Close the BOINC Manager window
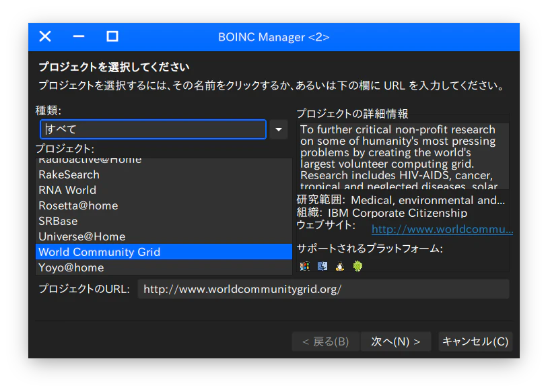548x392 pixels. (x=45, y=36)
